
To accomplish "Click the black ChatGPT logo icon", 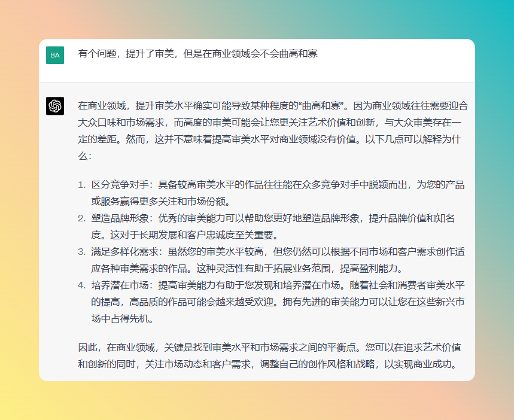I will (x=55, y=106).
